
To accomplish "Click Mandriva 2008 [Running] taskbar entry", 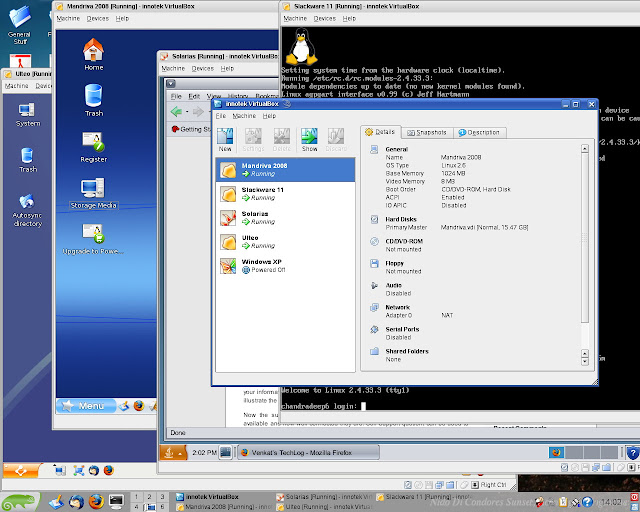I will tap(224, 507).
